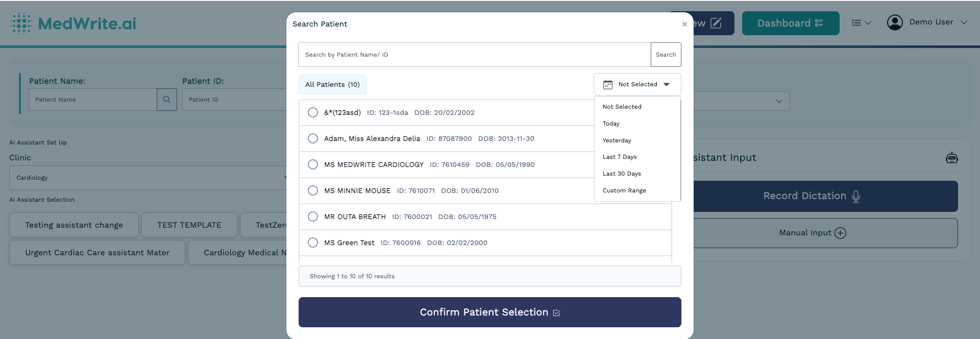Viewport: 980px width, 339px height.
Task: Choose Custom Range from date filter
Action: [x=624, y=190]
